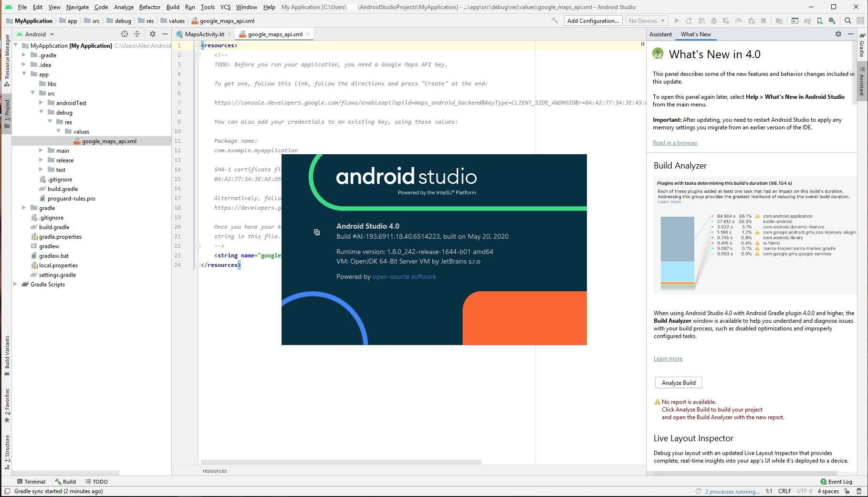Image resolution: width=868 pixels, height=497 pixels.
Task: Click Collapse All icon in Project panel
Action: (x=137, y=34)
